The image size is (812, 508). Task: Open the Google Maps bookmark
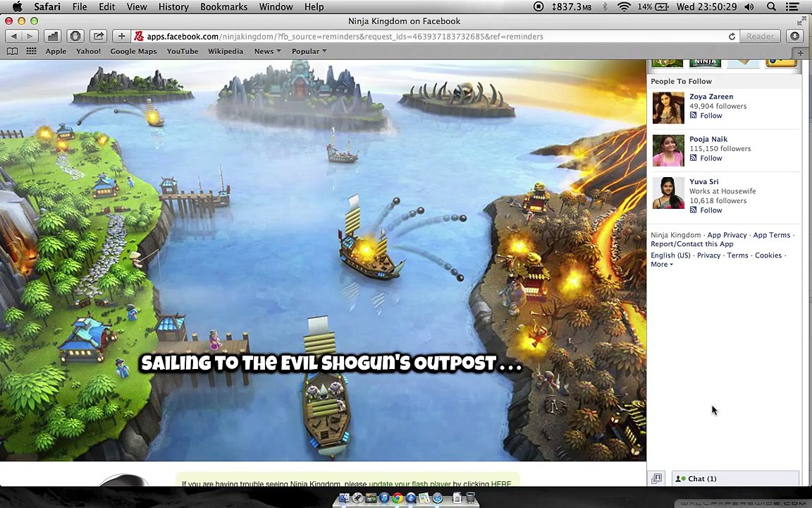133,52
